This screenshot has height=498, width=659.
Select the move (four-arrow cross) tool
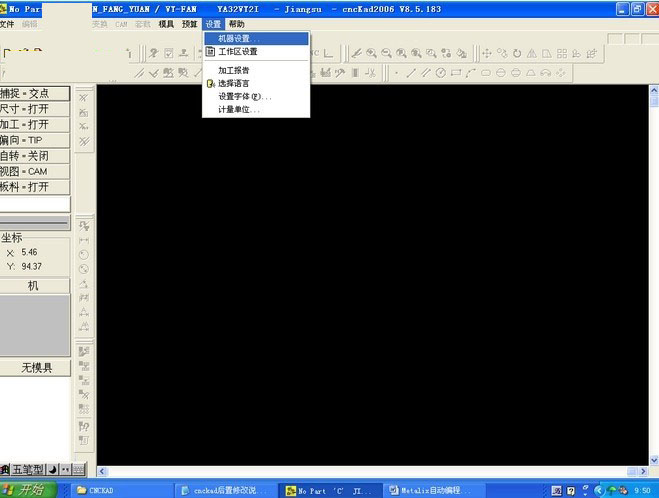(487, 53)
